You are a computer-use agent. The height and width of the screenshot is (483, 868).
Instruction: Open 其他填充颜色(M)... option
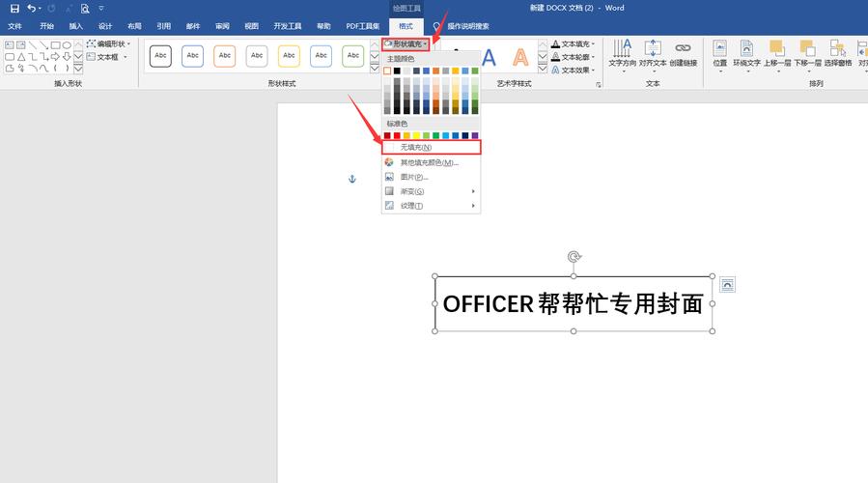(432, 162)
